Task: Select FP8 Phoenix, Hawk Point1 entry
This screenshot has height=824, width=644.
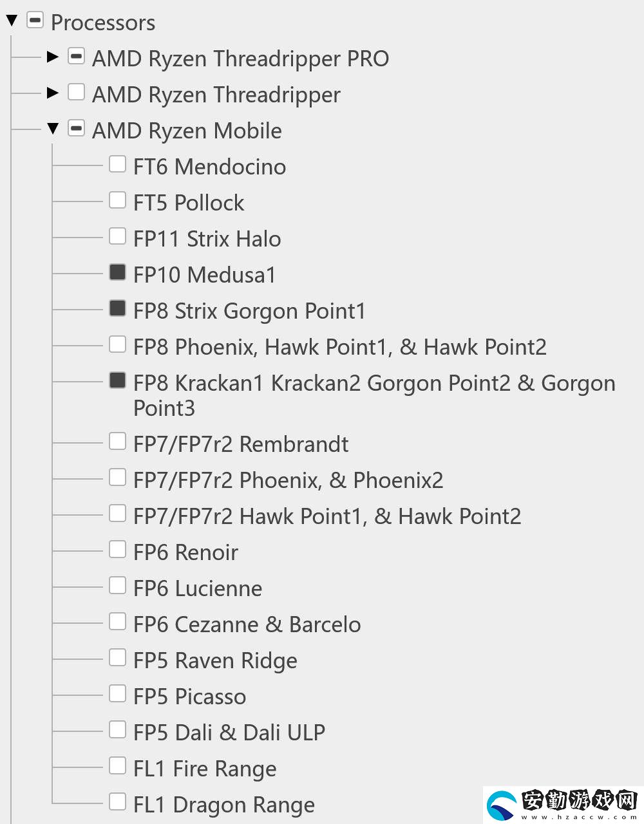Action: [339, 347]
